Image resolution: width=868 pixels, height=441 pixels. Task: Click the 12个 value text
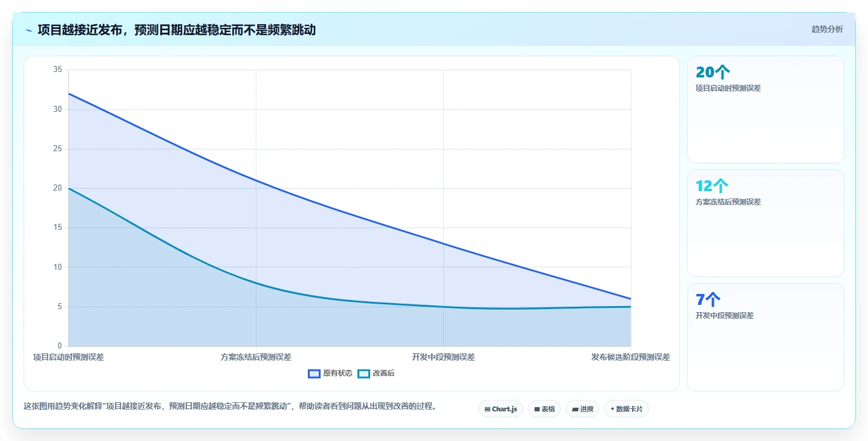(712, 186)
